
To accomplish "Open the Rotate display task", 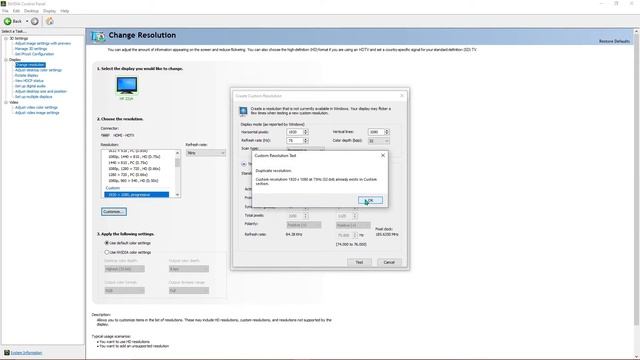I will pyautogui.click(x=27, y=76).
